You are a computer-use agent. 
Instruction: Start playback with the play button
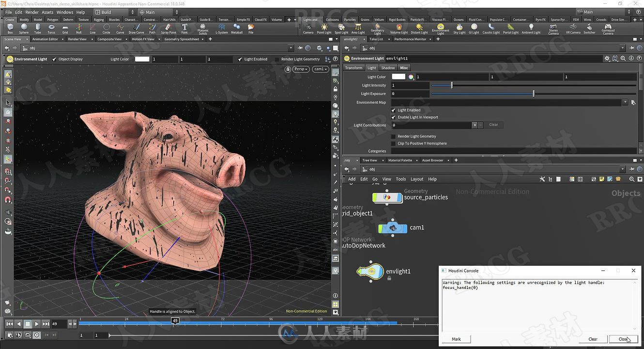tap(37, 323)
